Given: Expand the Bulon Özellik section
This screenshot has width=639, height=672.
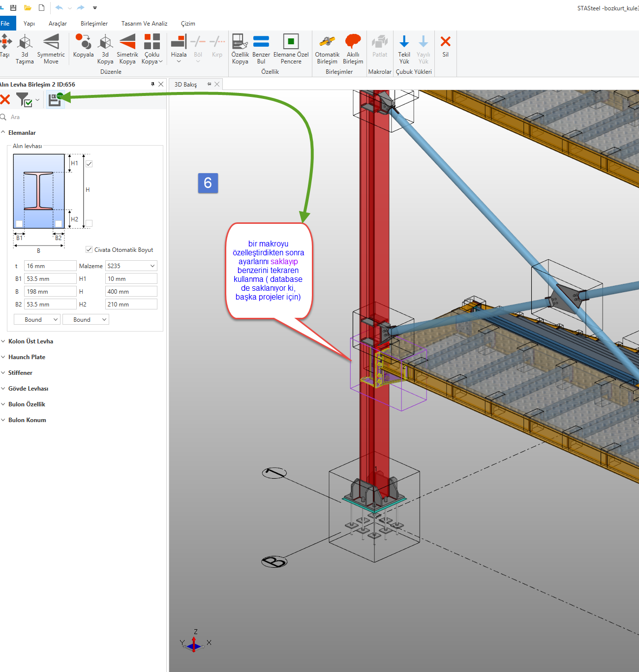Looking at the screenshot, I should 27,404.
